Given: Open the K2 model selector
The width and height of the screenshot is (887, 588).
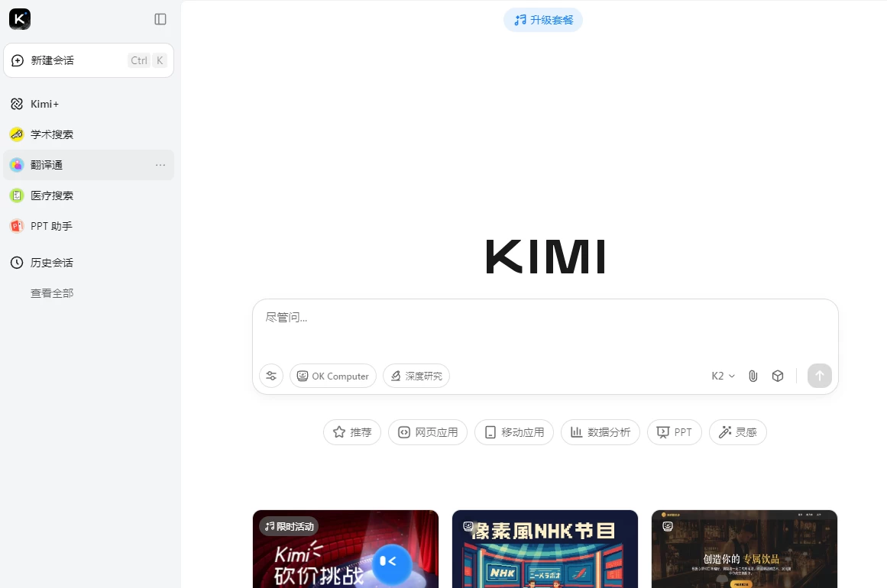Looking at the screenshot, I should tap(722, 376).
